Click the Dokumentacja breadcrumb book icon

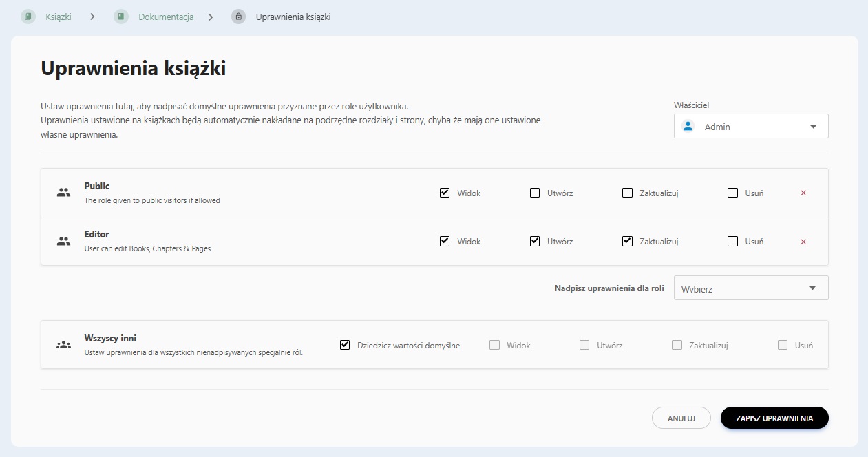click(121, 17)
